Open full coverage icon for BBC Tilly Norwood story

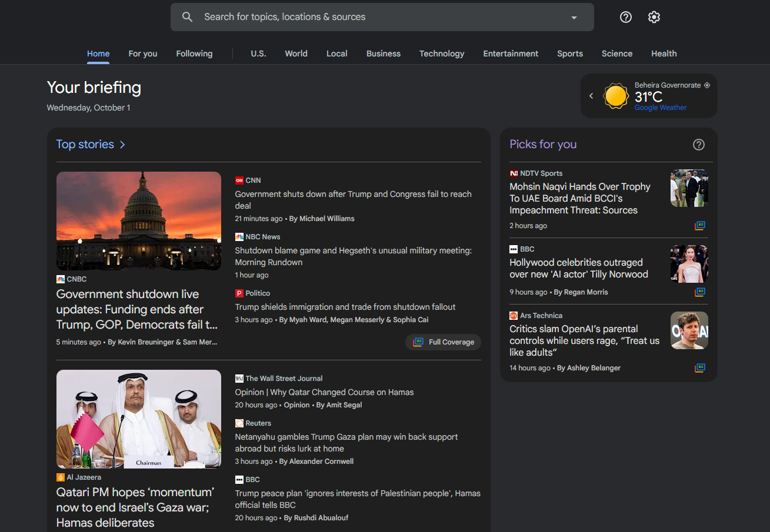pyautogui.click(x=699, y=292)
